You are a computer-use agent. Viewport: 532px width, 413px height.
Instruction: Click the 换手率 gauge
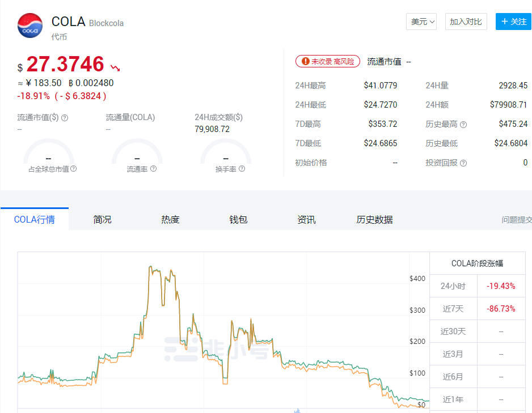point(226,152)
